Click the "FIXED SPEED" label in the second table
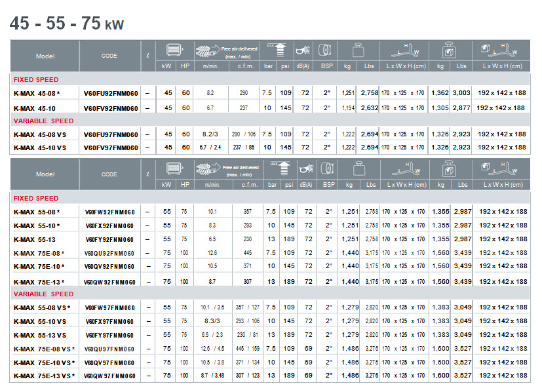The width and height of the screenshot is (542, 392). click(36, 199)
